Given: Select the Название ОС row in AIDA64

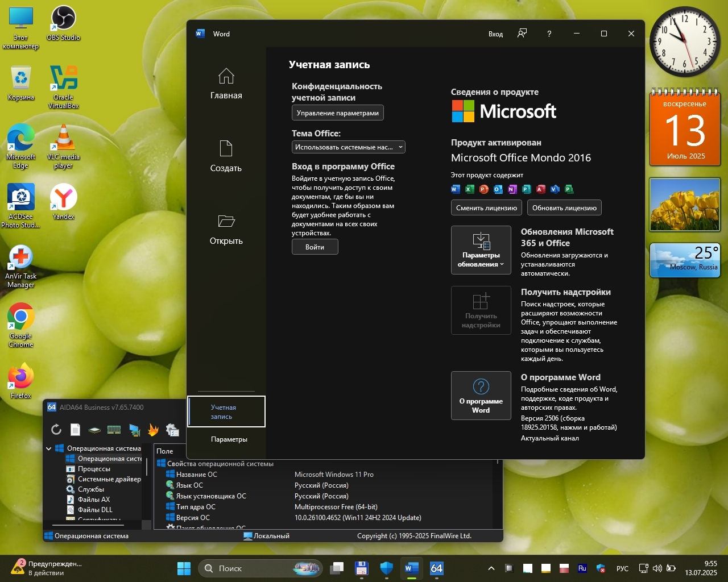Looking at the screenshot, I should (324, 475).
